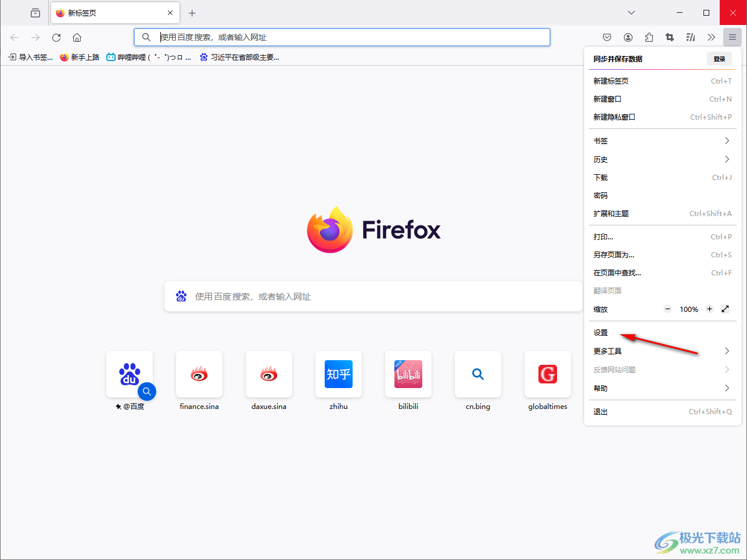
Task: Select 退出 menu item
Action: click(x=662, y=411)
